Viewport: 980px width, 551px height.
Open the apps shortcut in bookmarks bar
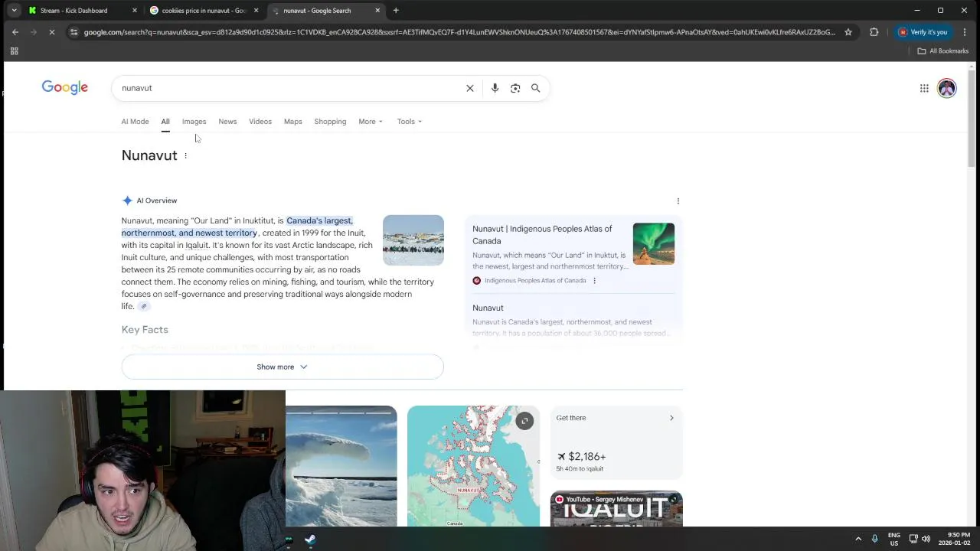[14, 51]
